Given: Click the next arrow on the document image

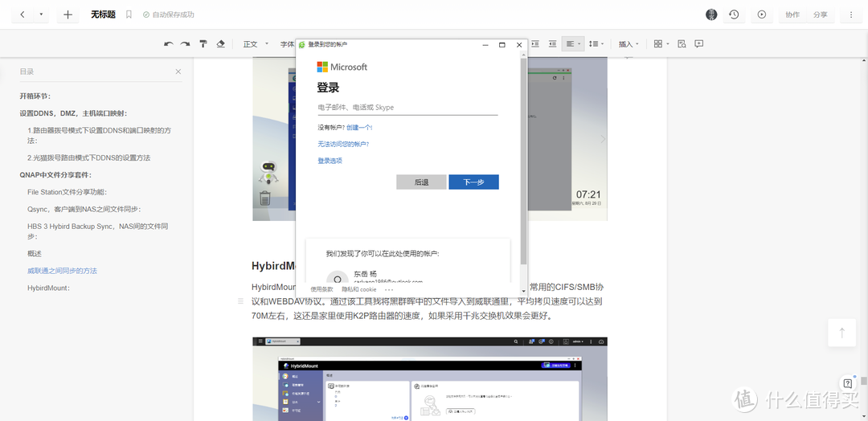Looking at the screenshot, I should (x=603, y=139).
